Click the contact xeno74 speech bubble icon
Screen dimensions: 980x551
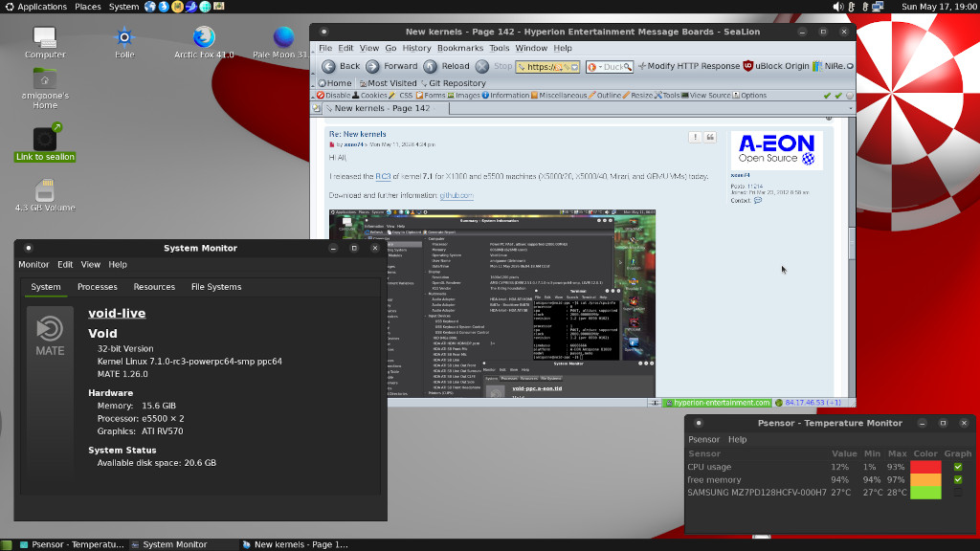tap(758, 201)
